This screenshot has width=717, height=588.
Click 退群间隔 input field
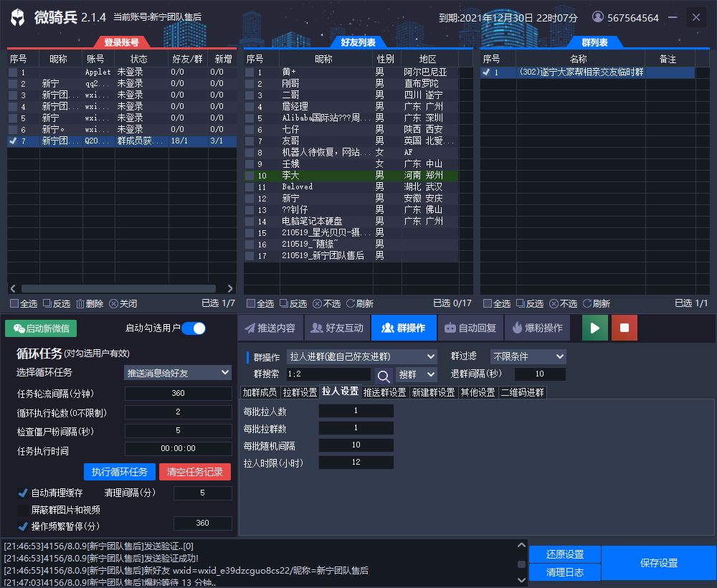coord(540,374)
